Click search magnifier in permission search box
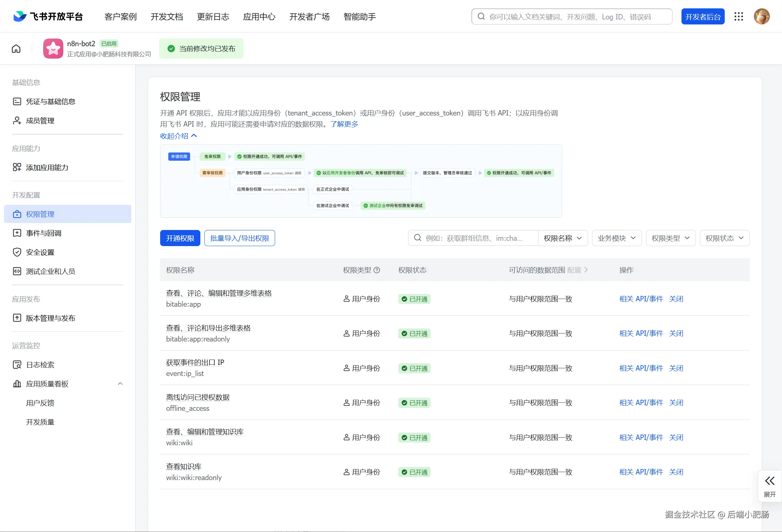 click(x=417, y=238)
